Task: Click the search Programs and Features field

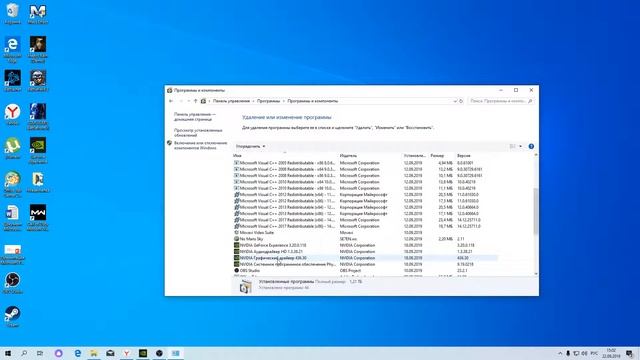Action: click(500, 101)
